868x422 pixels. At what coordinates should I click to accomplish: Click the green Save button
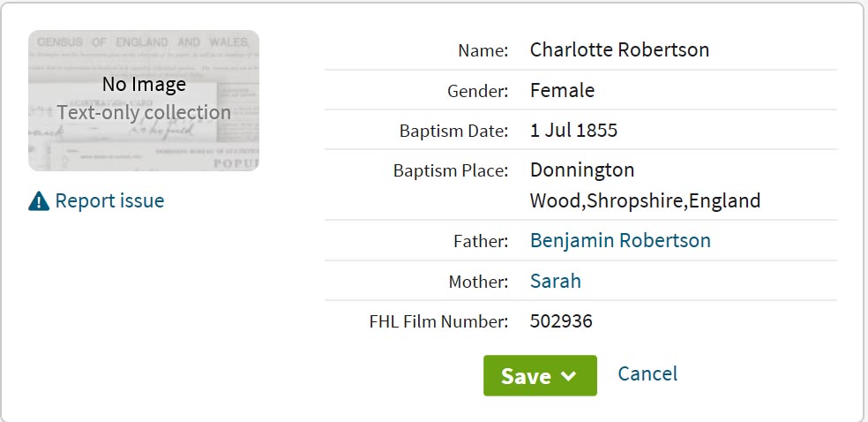[540, 375]
